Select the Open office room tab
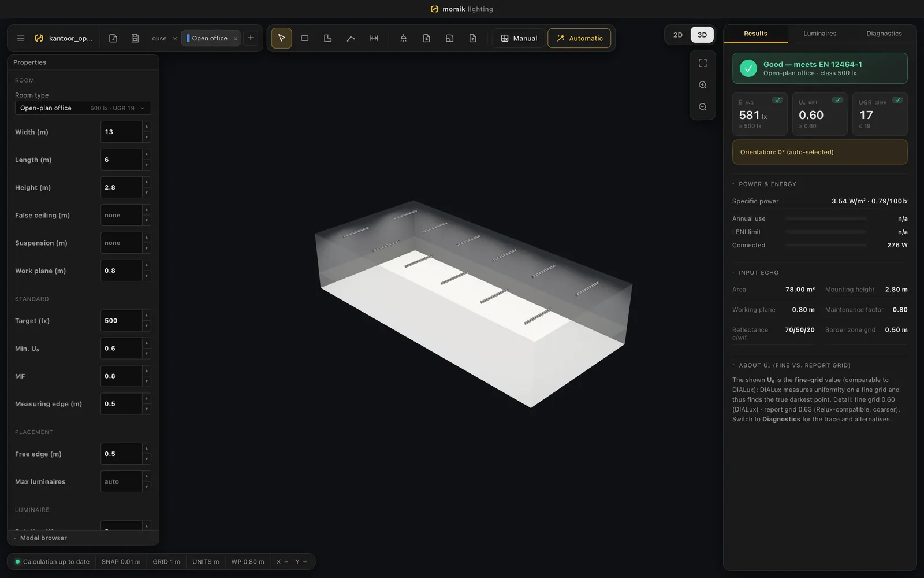 pos(210,38)
